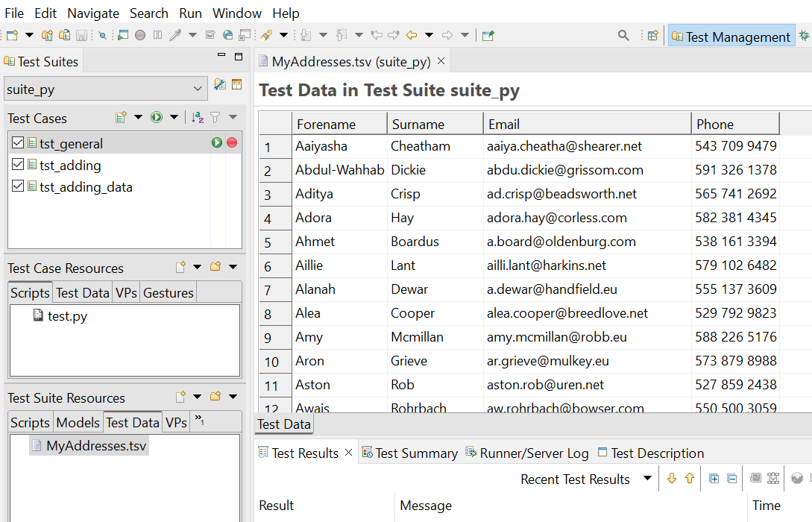Run the suite with the green play button

tap(157, 117)
